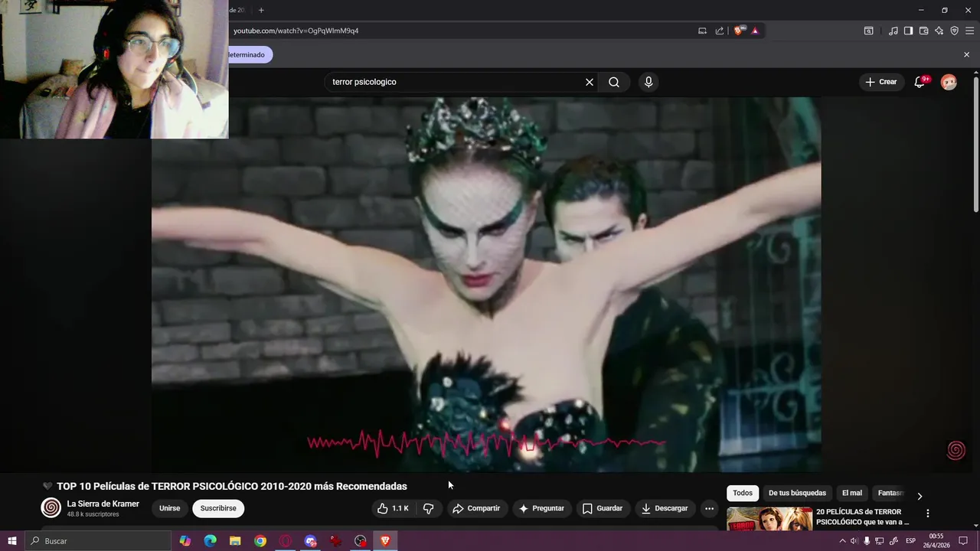Click the Brave icon in taskbar

point(385,541)
